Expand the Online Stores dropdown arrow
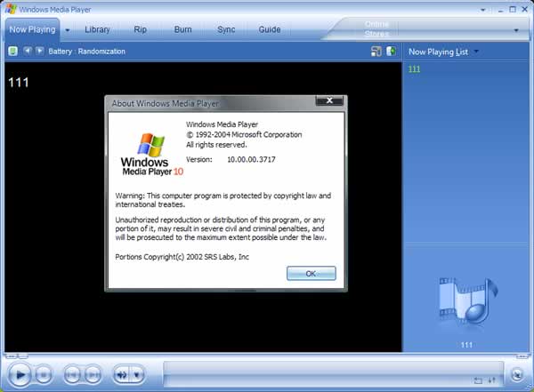Image resolution: width=534 pixels, height=392 pixels. 516,30
